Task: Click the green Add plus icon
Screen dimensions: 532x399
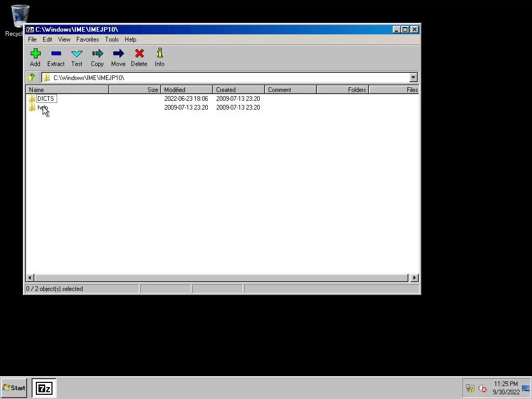Action: coord(35,54)
